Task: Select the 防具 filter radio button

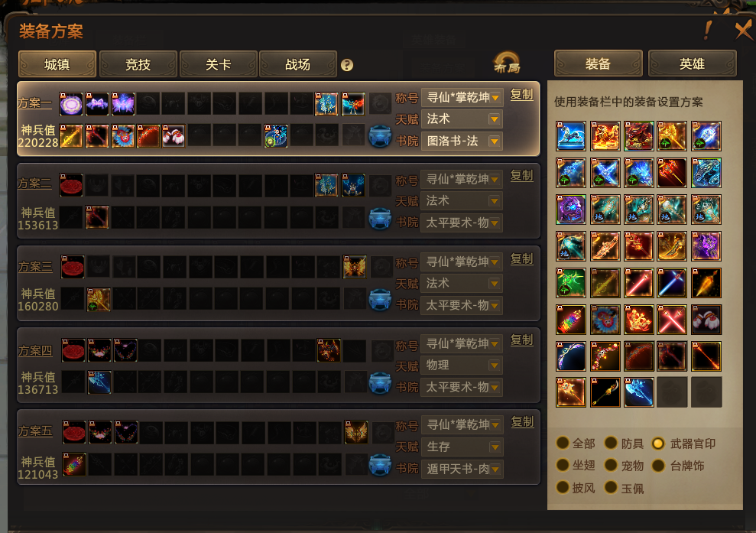Action: [611, 443]
